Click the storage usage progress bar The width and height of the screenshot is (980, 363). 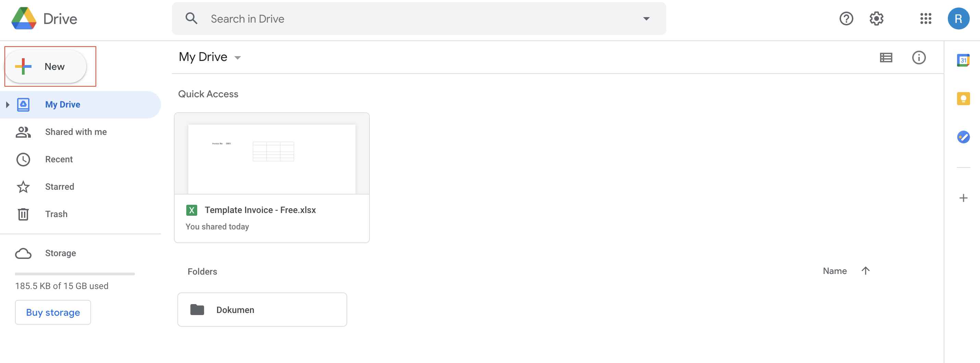coord(75,274)
